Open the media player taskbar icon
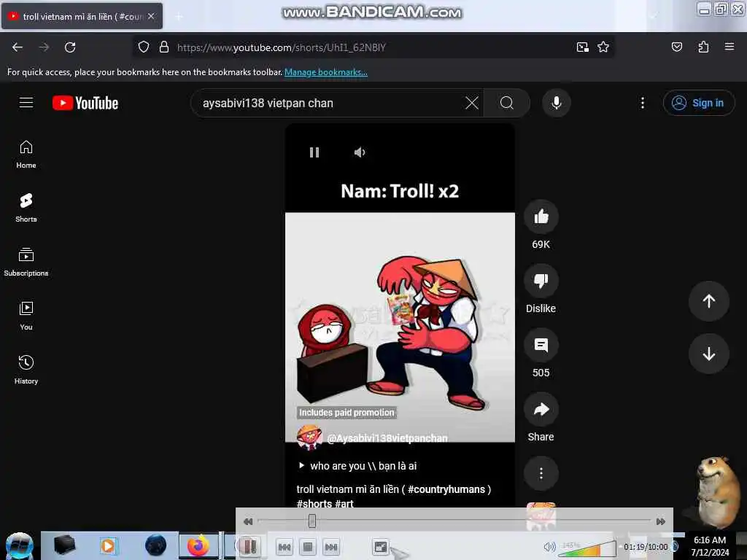Image resolution: width=747 pixels, height=560 pixels. coord(108,545)
